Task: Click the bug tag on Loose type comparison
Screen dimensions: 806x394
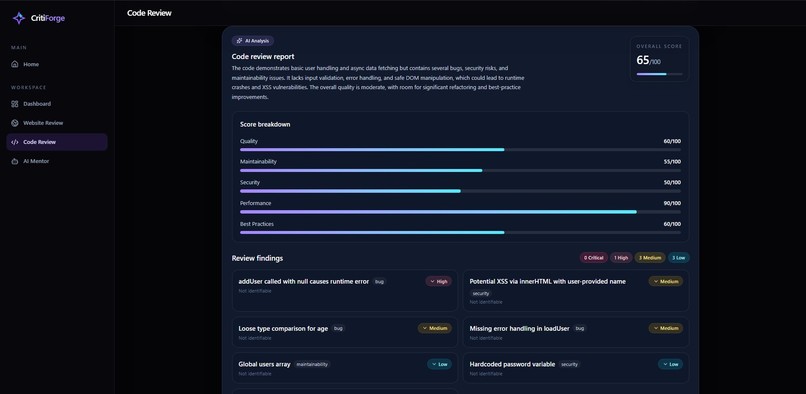Action: pos(338,328)
